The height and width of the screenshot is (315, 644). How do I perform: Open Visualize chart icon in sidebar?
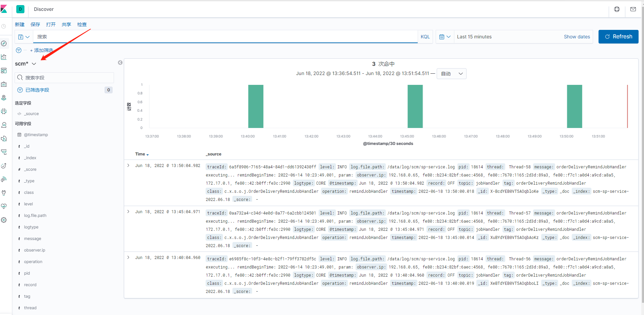click(x=4, y=57)
